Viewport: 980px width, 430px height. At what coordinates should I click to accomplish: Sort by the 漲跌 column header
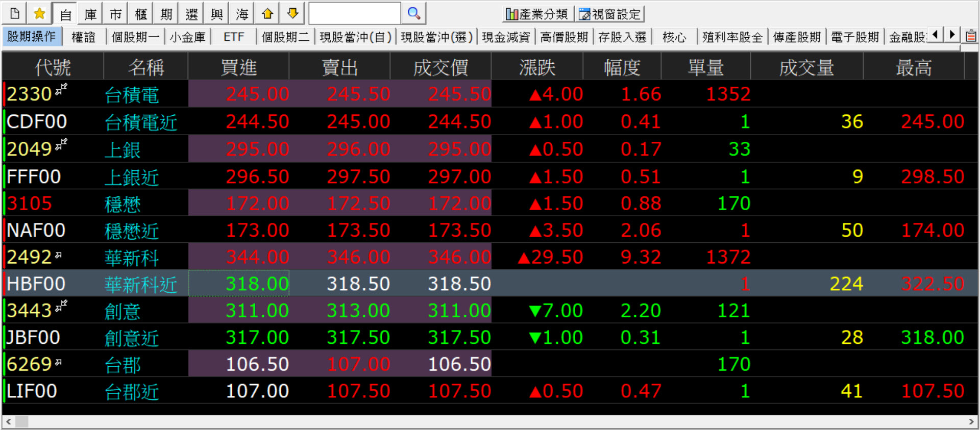tap(537, 67)
